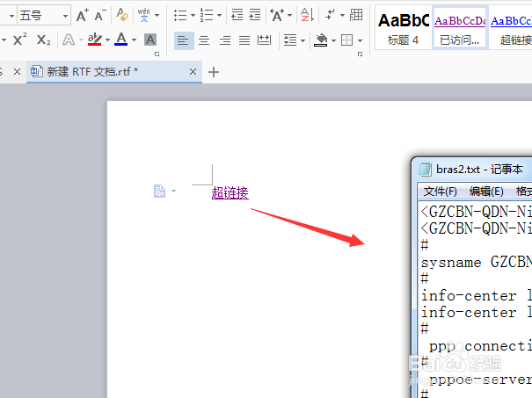The height and width of the screenshot is (398, 532).
Task: Increase paragraph indent
Action: [255, 15]
